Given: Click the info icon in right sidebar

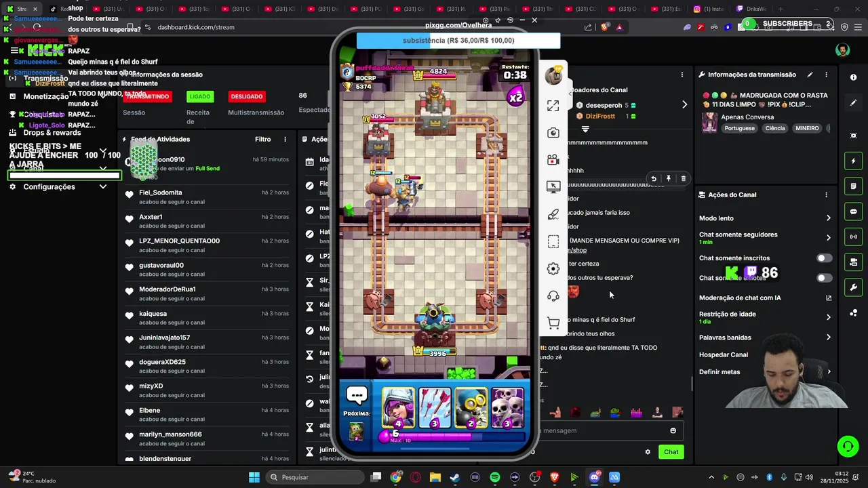Looking at the screenshot, I should point(853,77).
